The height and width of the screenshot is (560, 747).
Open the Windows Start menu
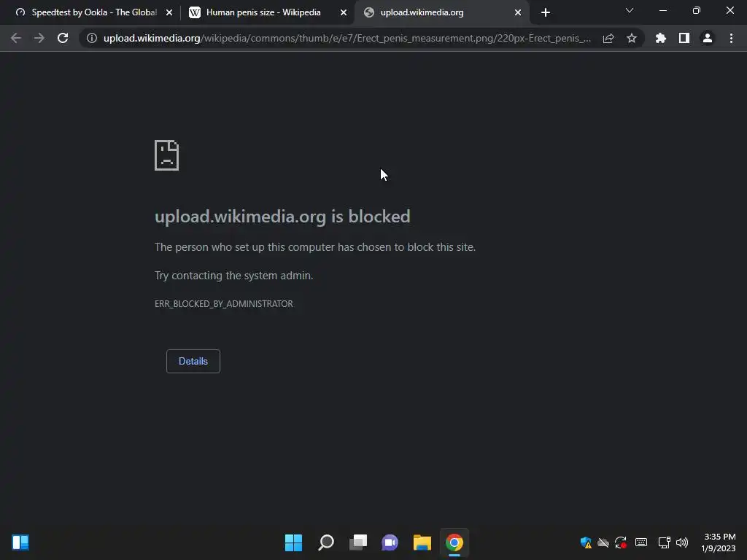[x=293, y=542]
